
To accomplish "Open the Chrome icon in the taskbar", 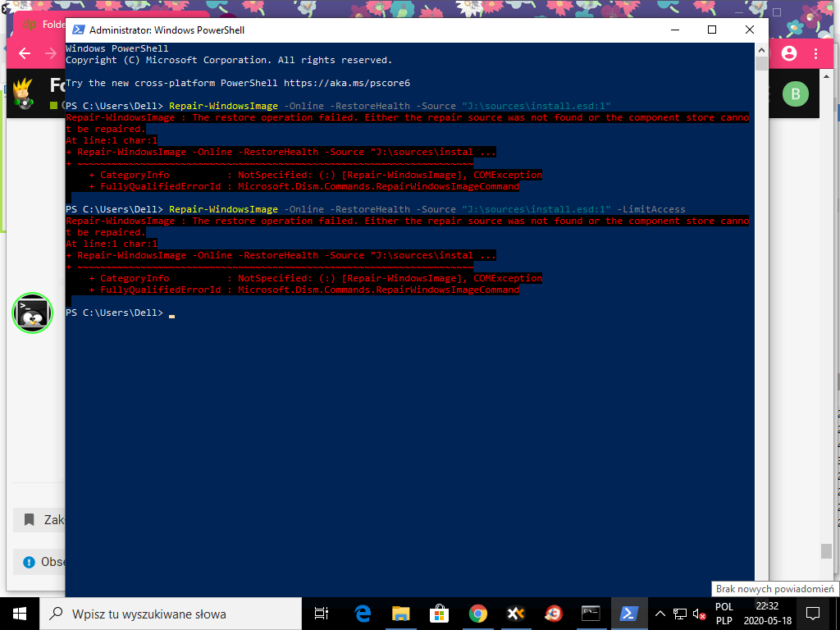I will [x=478, y=614].
